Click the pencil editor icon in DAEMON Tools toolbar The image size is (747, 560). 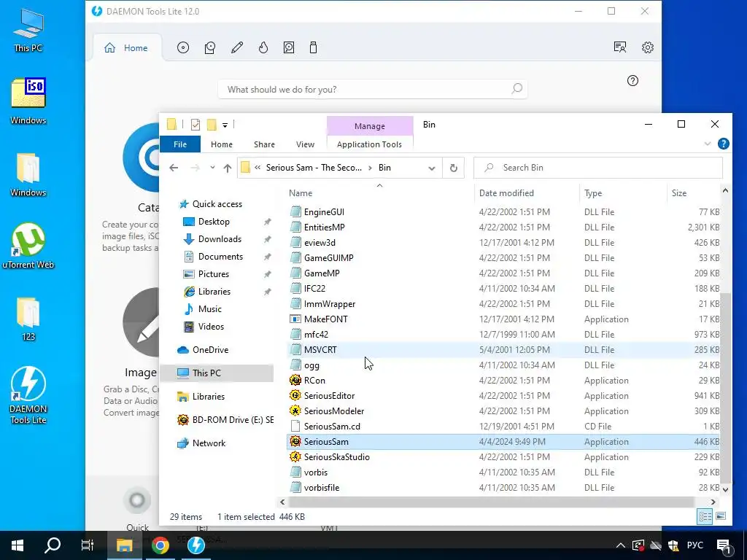237,47
